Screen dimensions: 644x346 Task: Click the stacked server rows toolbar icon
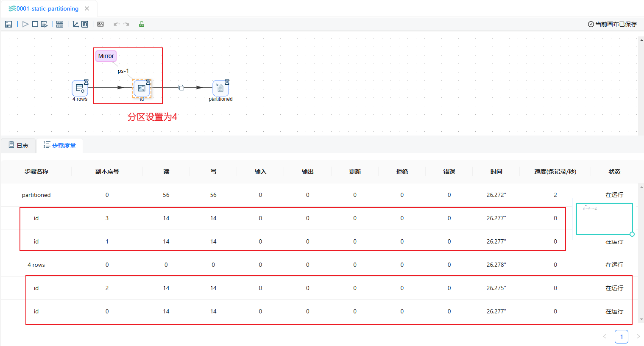pyautogui.click(x=60, y=24)
